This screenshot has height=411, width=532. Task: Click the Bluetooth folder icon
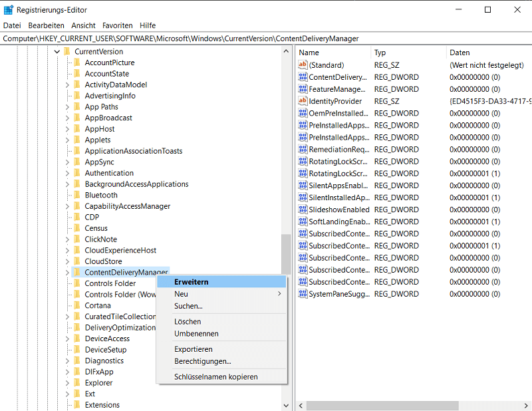[x=77, y=195]
